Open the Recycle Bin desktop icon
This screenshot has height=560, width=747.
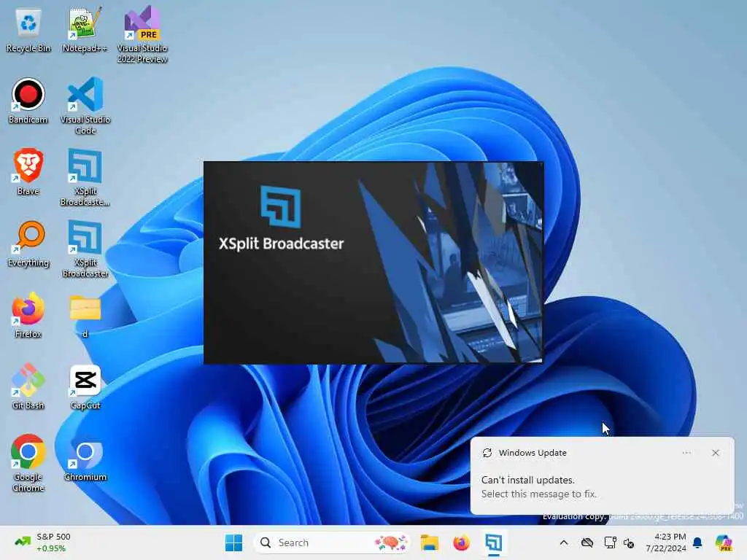(x=28, y=31)
